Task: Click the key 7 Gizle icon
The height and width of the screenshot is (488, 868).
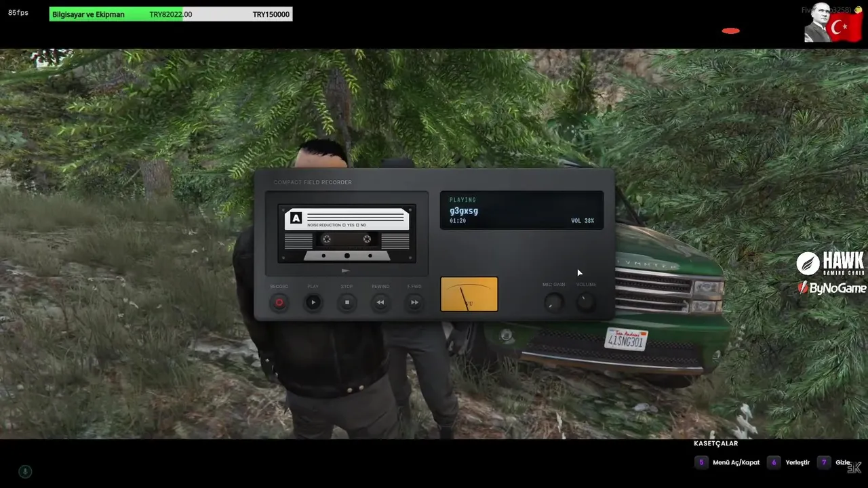Action: 824,462
